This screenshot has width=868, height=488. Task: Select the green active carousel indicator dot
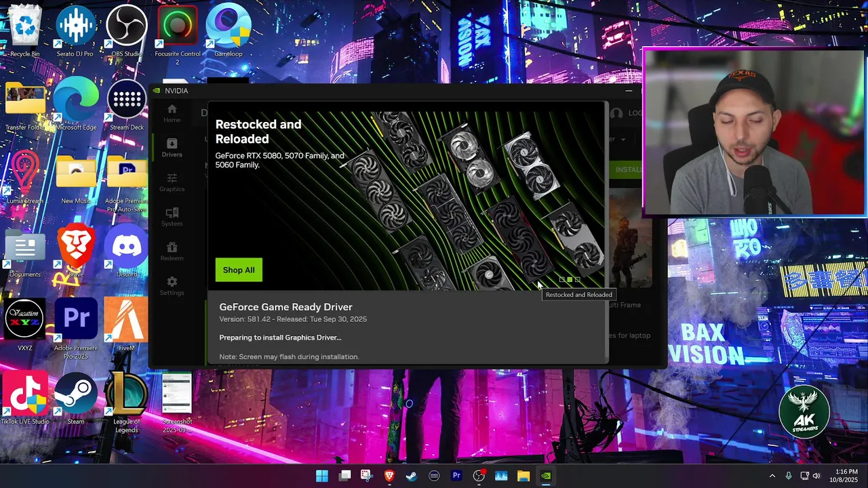(x=570, y=279)
